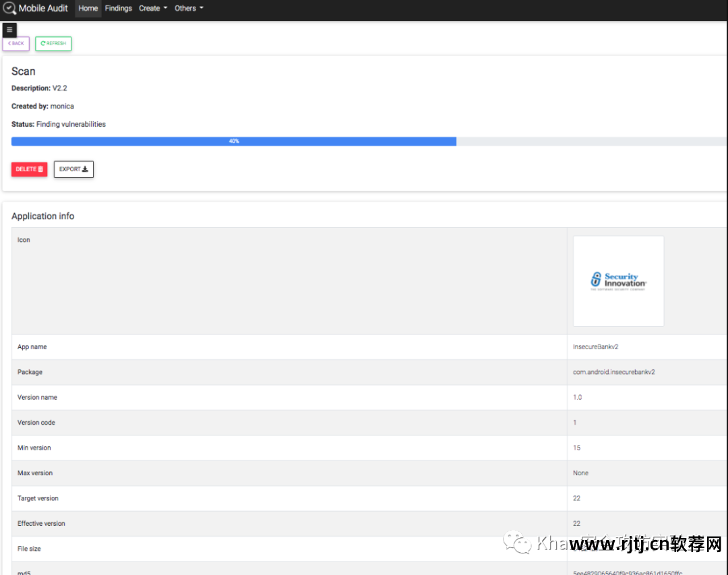Click the Target version row label
The height and width of the screenshot is (575, 728).
click(x=38, y=498)
